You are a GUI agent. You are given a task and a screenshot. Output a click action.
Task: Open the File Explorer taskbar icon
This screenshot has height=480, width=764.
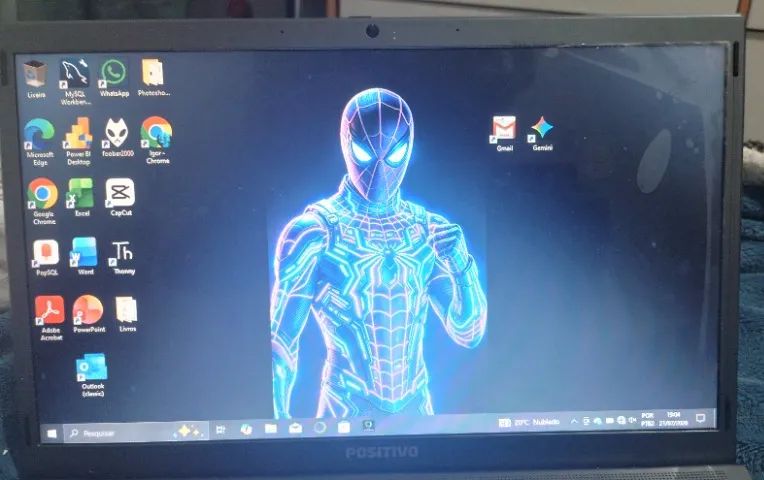point(271,428)
